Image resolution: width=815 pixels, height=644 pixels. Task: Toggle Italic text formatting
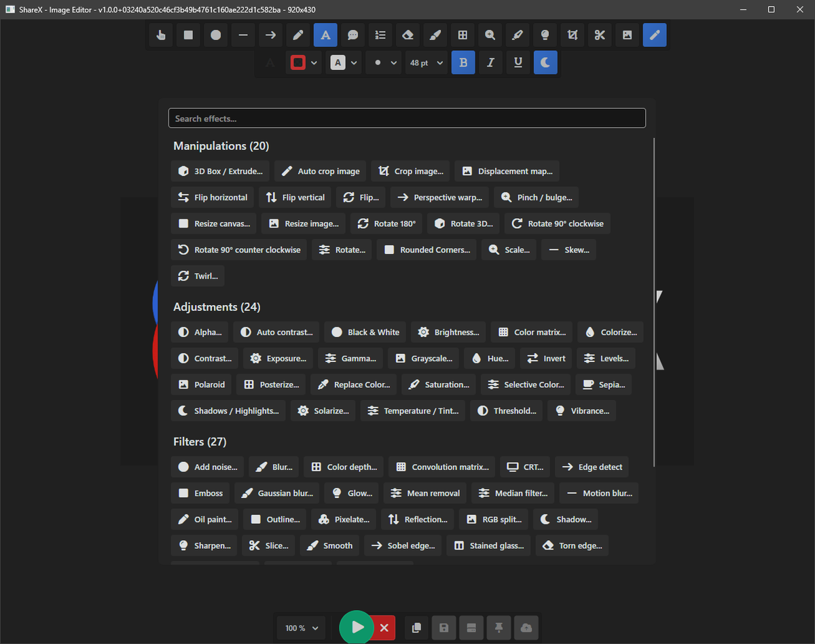click(491, 62)
